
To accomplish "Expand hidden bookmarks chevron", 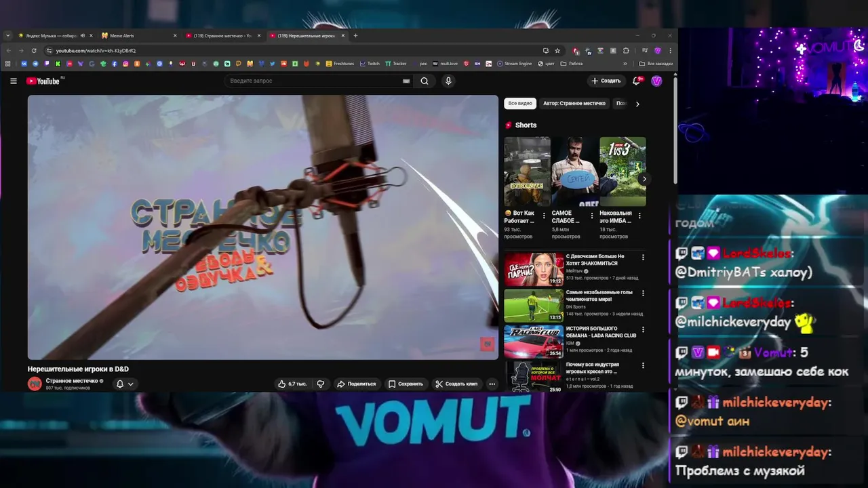I will tap(625, 64).
